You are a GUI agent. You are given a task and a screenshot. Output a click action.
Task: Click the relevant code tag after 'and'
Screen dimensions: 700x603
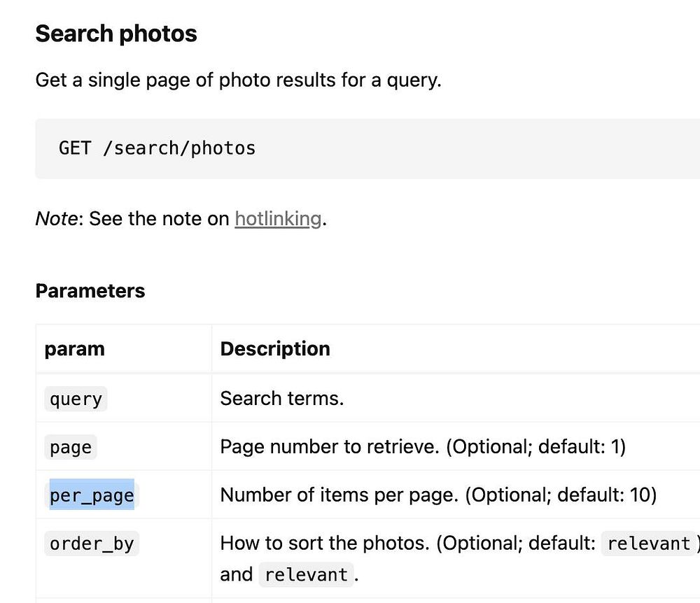[x=307, y=575]
